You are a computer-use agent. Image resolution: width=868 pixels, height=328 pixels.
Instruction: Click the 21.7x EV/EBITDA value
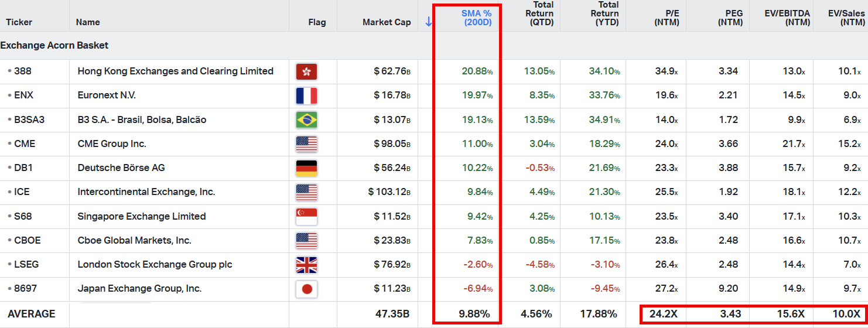794,143
